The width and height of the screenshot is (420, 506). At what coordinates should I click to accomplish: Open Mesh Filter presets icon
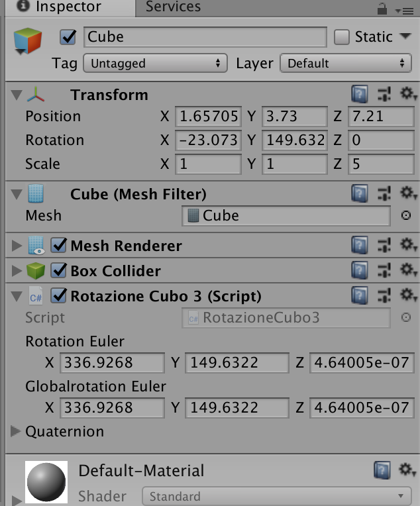[x=384, y=193]
